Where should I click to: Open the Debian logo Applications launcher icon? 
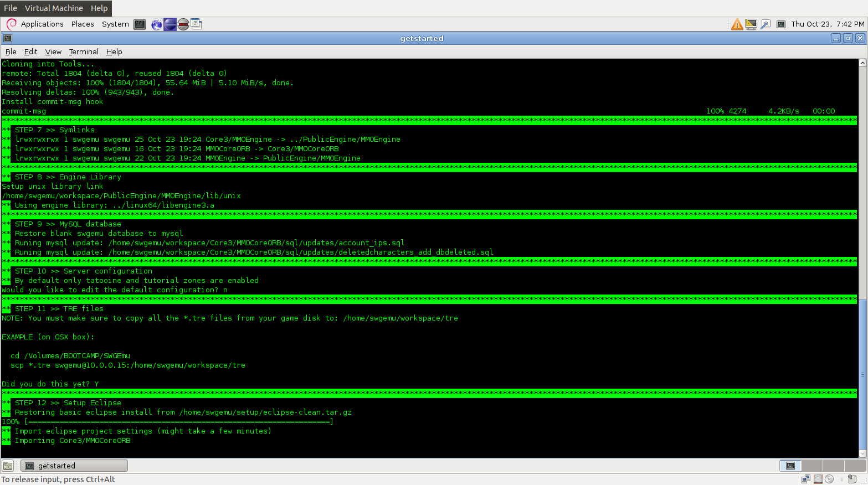tap(11, 24)
